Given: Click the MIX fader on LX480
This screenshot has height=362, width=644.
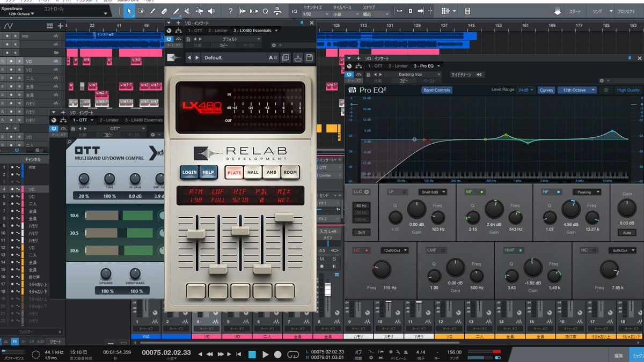Looking at the screenshot, I should pyautogui.click(x=284, y=217).
